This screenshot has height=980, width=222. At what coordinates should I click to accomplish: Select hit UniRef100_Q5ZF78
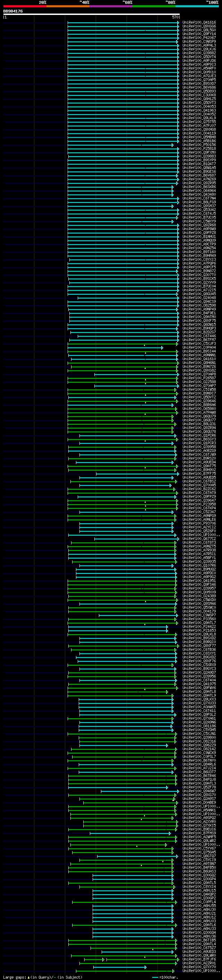(199, 787)
